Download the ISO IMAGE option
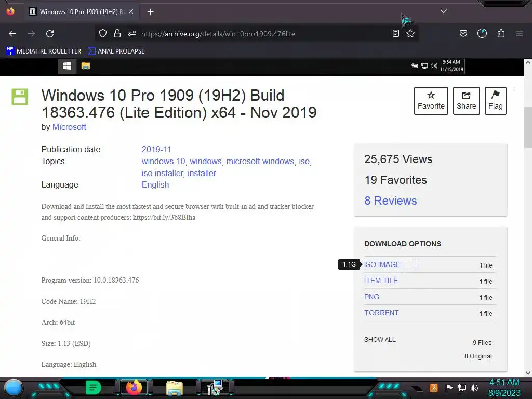This screenshot has width=532, height=399. point(382,264)
